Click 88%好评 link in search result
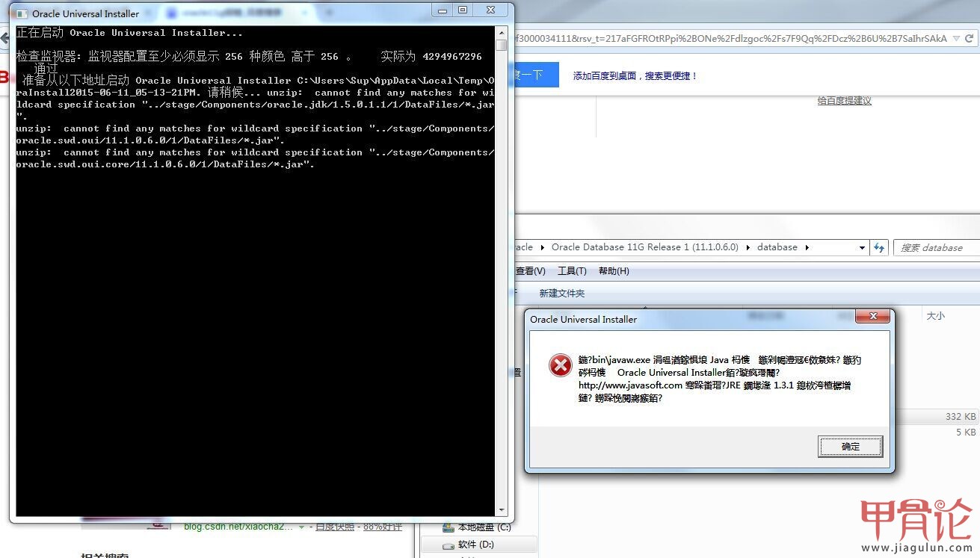This screenshot has width=980, height=558. [x=383, y=527]
